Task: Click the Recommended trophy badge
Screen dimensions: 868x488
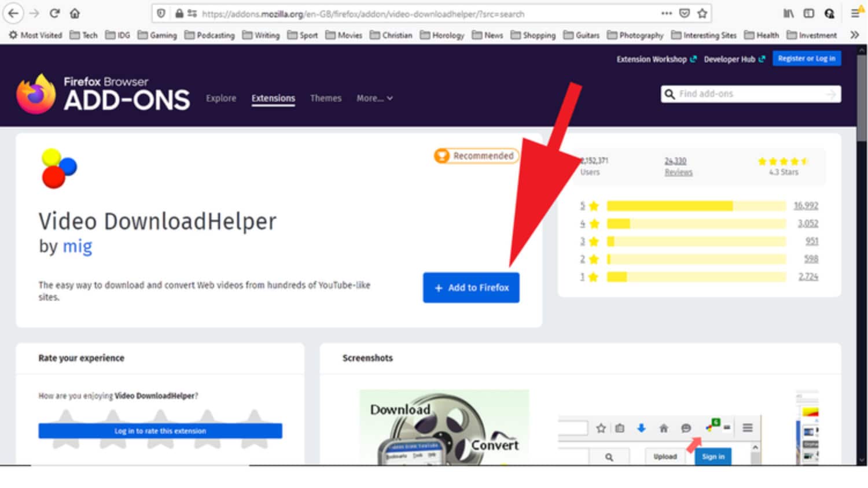Action: click(x=476, y=156)
